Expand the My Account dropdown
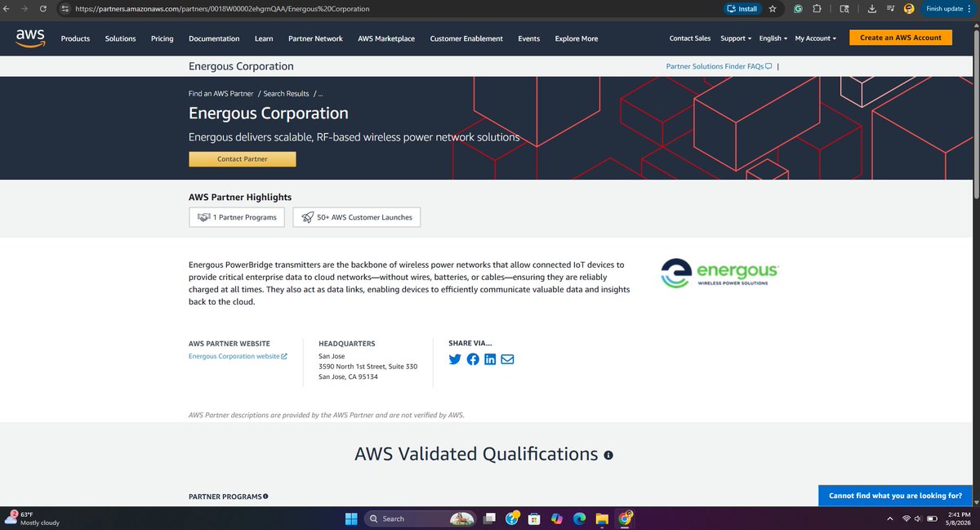The height and width of the screenshot is (530, 980). 816,38
